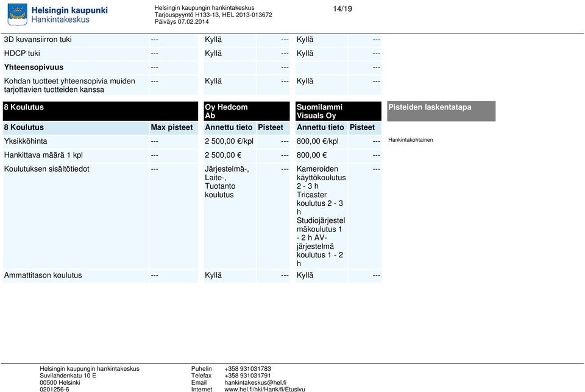This screenshot has width=585, height=392.
Task: Click the business ID 0201256-6
Action: [x=54, y=390]
